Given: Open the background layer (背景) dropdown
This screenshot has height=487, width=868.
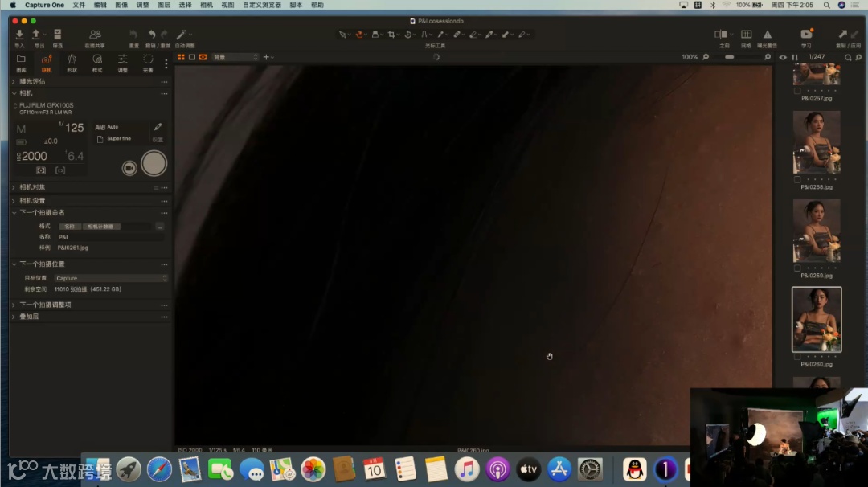Looking at the screenshot, I should [x=235, y=57].
